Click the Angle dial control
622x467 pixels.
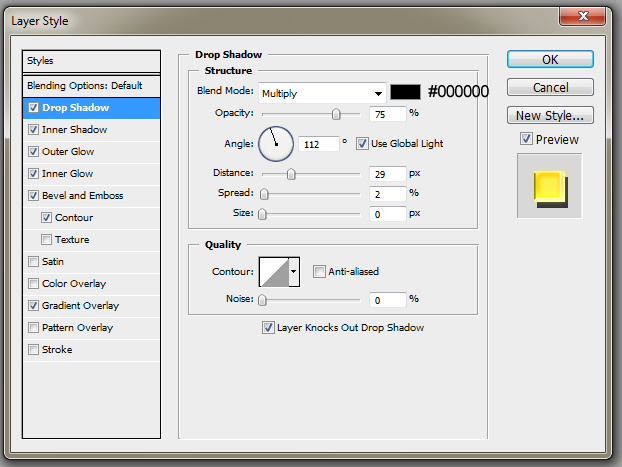[x=276, y=144]
